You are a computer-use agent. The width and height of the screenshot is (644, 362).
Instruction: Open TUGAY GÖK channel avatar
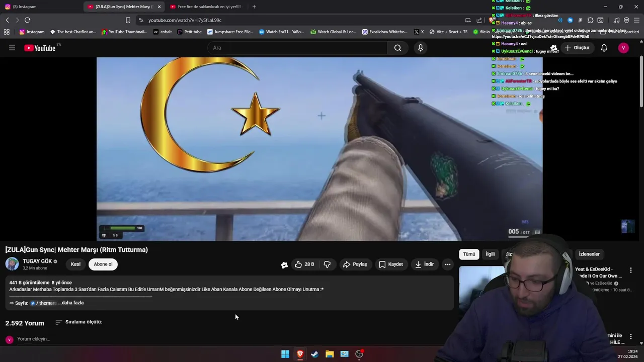[12, 264]
